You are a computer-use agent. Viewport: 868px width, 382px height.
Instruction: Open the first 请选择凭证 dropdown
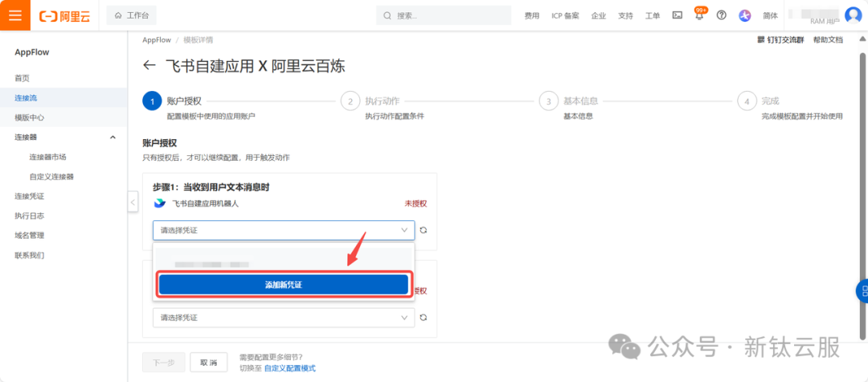coord(284,230)
